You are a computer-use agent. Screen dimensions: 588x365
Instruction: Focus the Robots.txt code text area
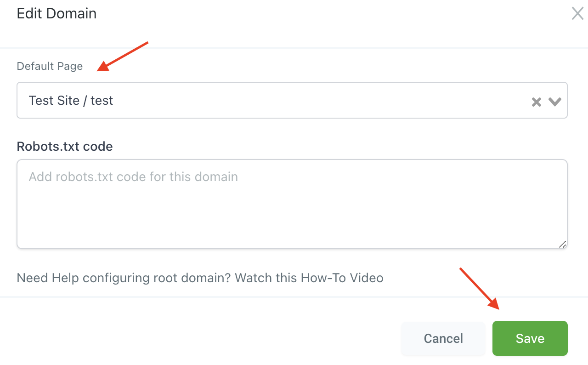[x=292, y=204]
